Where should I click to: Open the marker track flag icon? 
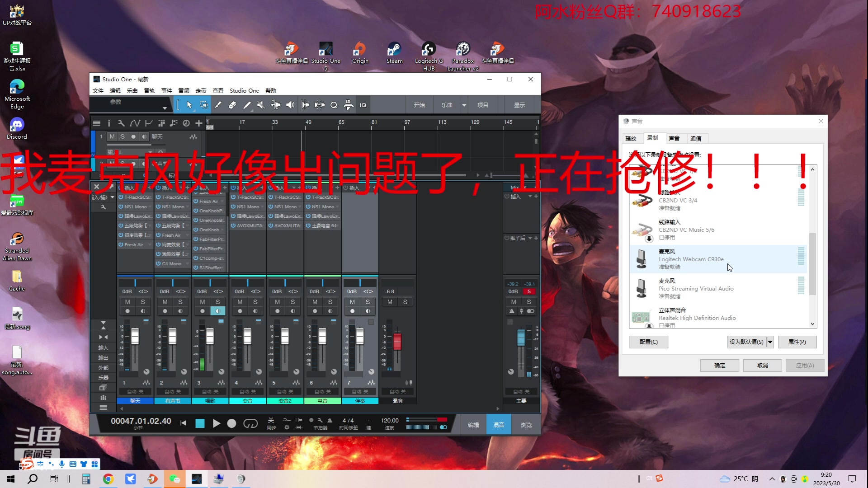[149, 123]
